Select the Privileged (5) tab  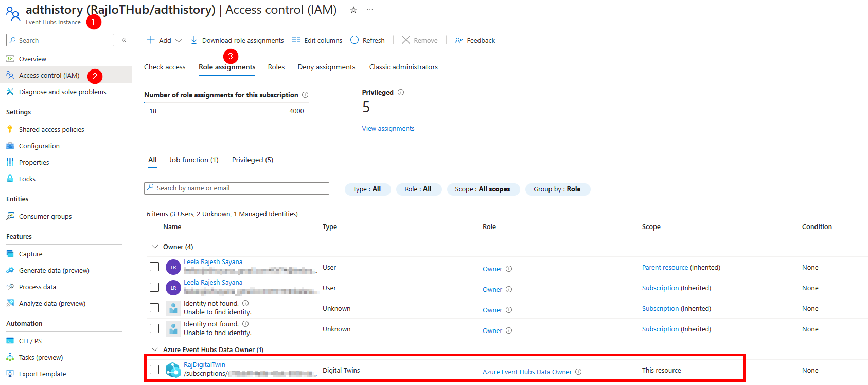[x=253, y=160]
